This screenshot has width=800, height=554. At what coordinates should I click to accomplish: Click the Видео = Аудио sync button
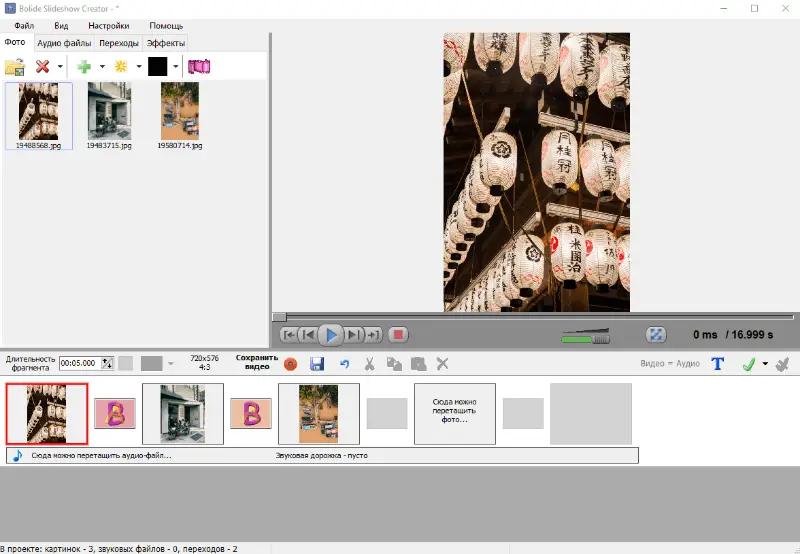(x=670, y=364)
